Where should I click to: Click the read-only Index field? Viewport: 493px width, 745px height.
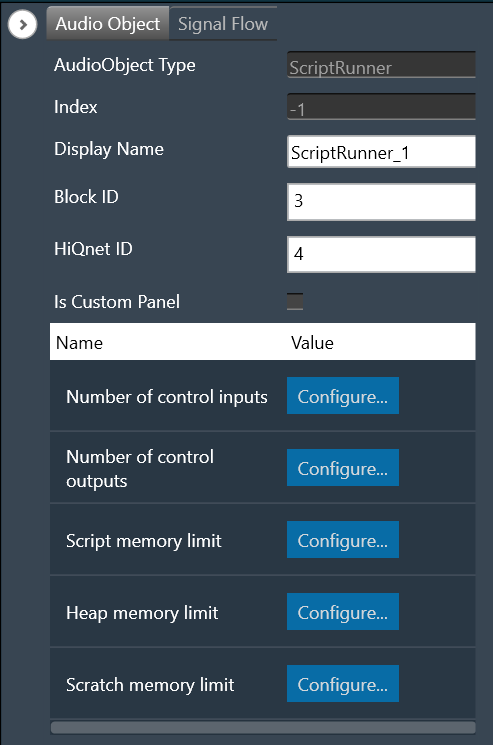click(x=381, y=107)
